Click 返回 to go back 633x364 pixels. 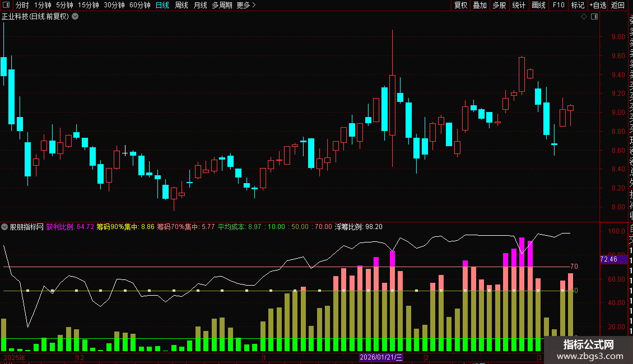click(618, 5)
